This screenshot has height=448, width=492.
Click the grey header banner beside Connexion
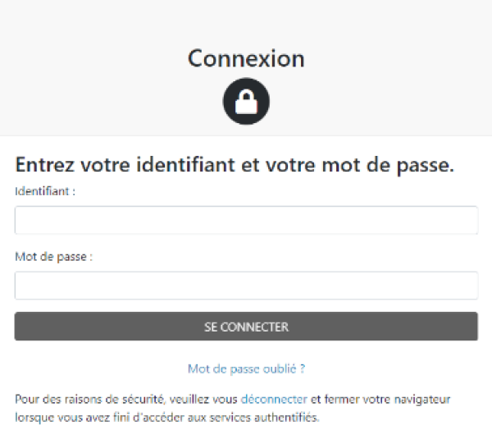[x=82, y=66]
